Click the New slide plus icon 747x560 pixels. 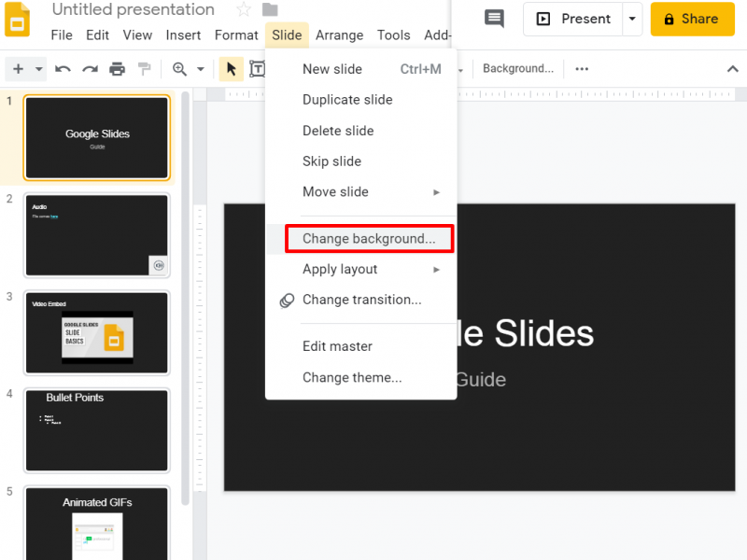tap(18, 69)
